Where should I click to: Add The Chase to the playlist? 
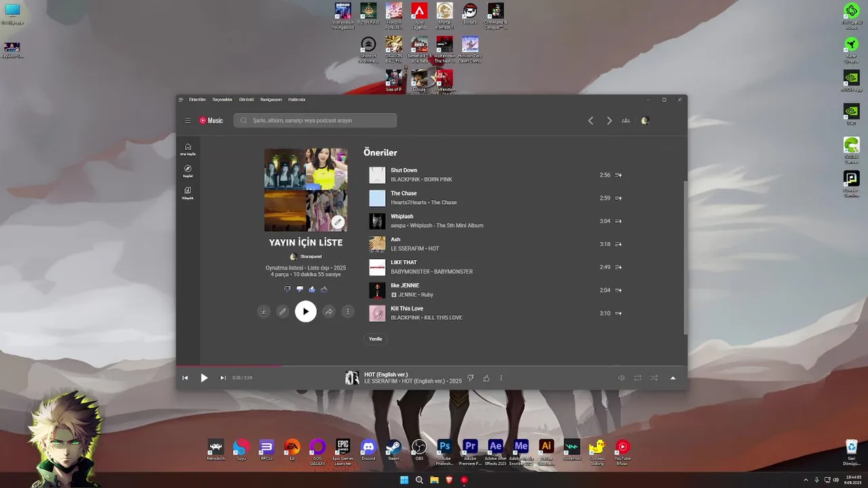point(618,198)
